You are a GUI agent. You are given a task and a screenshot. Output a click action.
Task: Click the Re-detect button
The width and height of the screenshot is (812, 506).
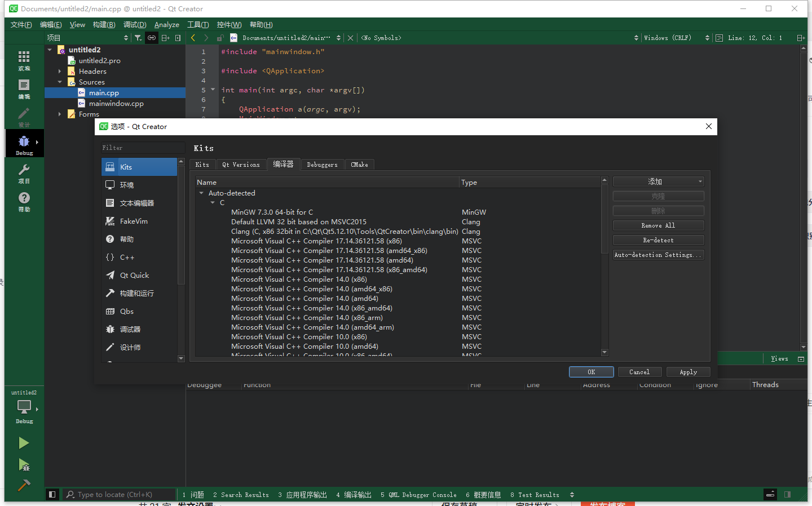click(658, 240)
